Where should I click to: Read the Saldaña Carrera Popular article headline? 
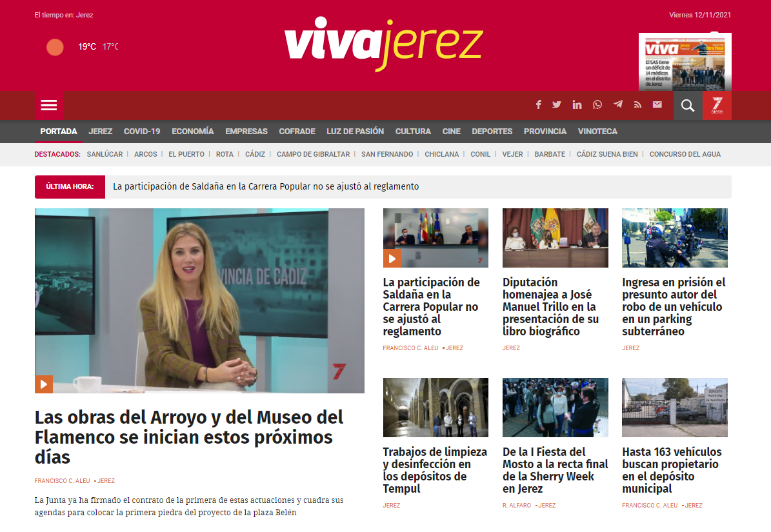pos(431,306)
